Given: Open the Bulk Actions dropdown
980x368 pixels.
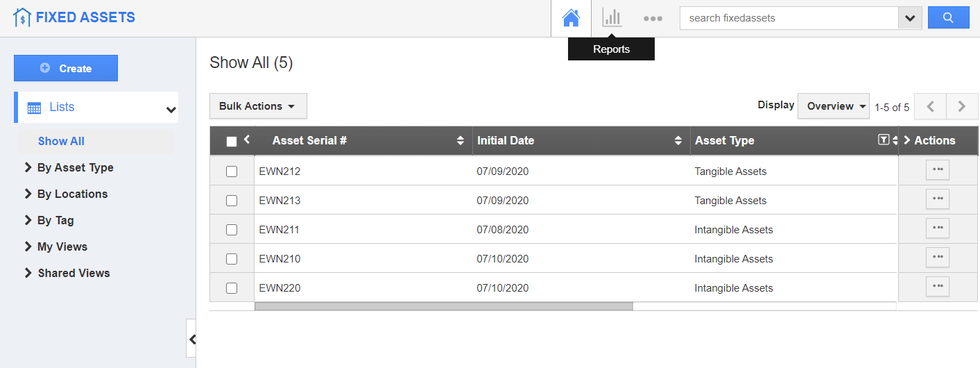Looking at the screenshot, I should click(258, 106).
